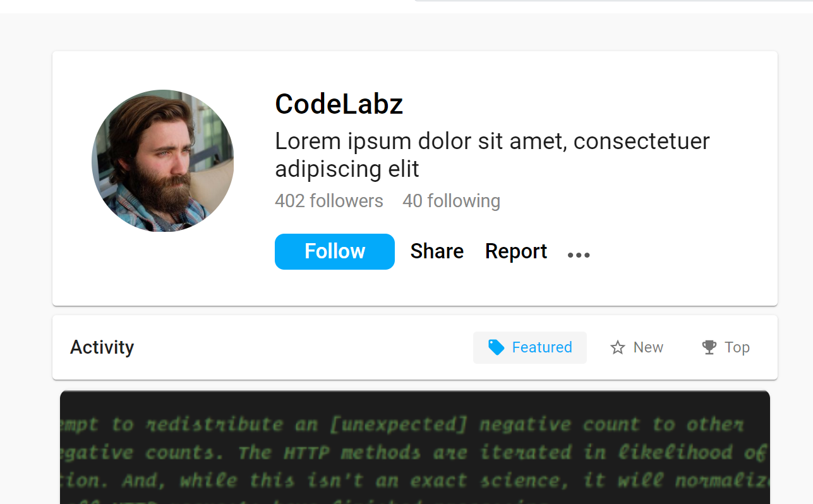
Task: Click the trophy icon to view Top posts
Action: [x=708, y=347]
